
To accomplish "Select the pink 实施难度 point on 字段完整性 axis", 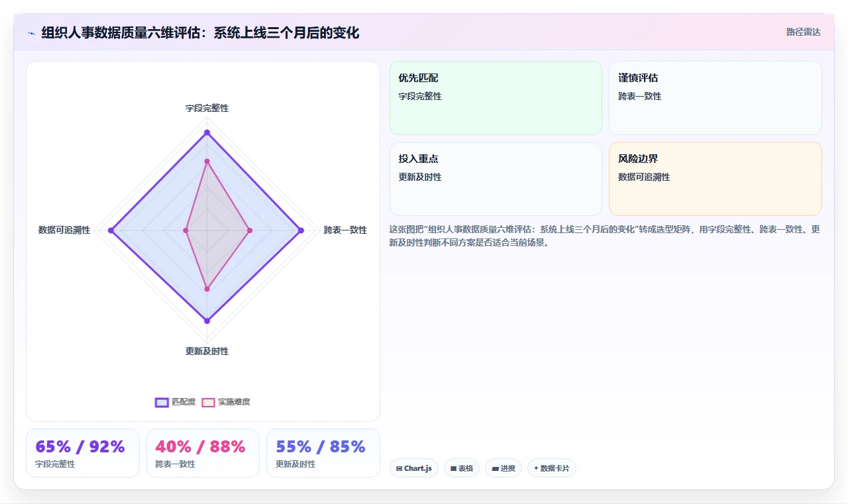I will [207, 161].
